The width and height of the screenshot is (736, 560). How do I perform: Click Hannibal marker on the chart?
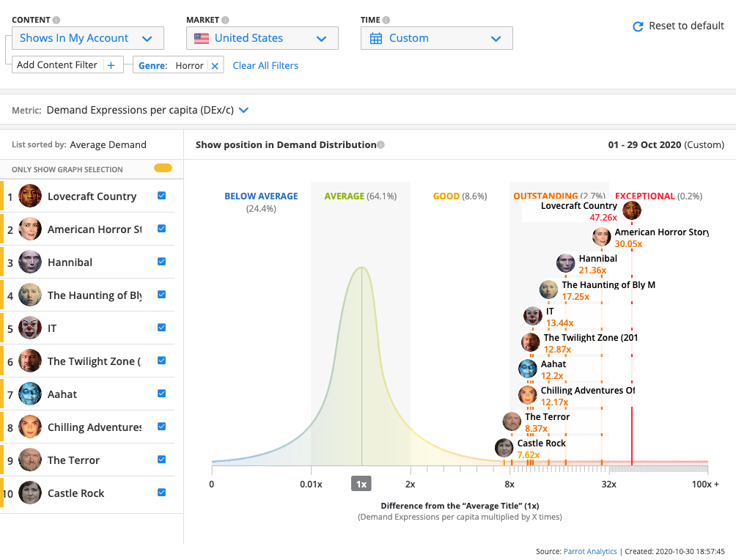point(566,263)
